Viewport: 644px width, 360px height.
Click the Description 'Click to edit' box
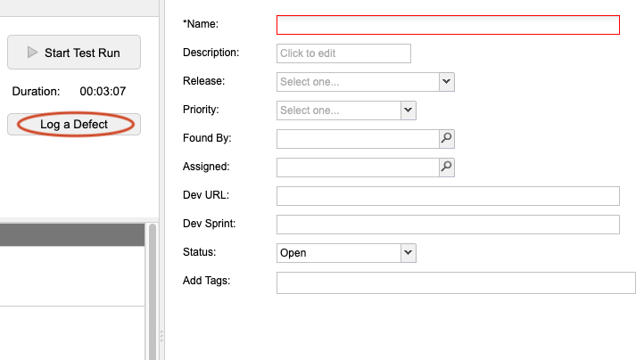(343, 53)
